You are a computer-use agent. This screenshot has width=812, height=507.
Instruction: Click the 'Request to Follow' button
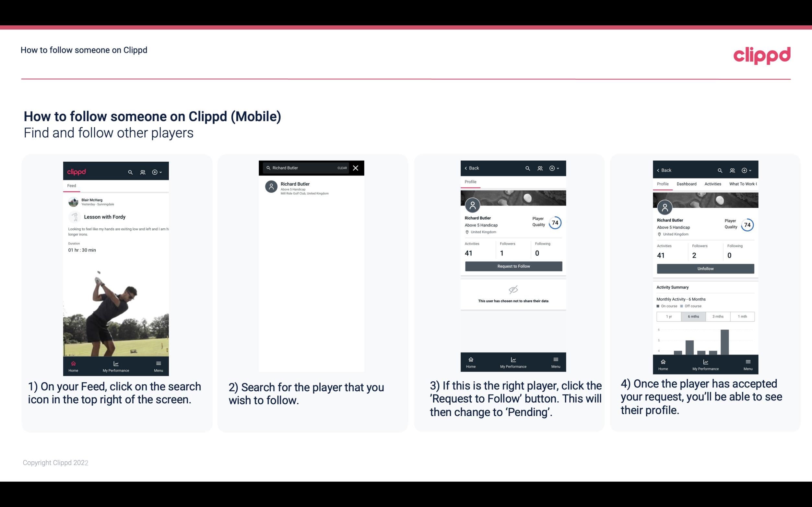point(513,266)
